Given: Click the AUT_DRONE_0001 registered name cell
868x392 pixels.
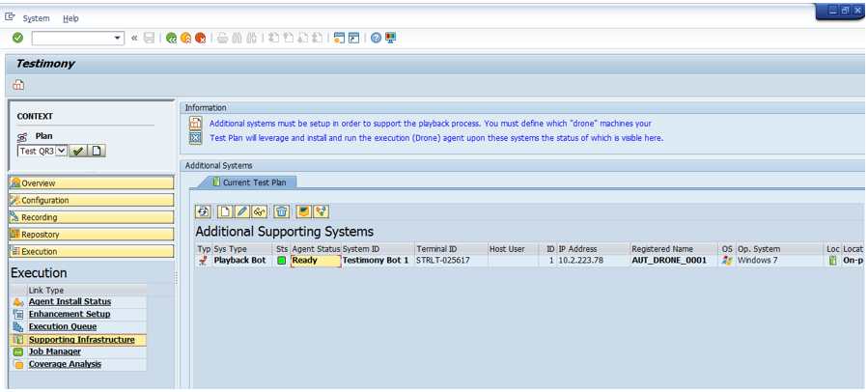Looking at the screenshot, I should pos(675,261).
